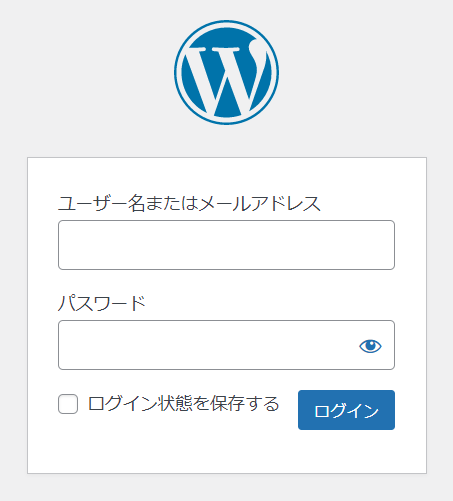Click the ログイン状態を保存する label text
The image size is (453, 501).
point(183,404)
